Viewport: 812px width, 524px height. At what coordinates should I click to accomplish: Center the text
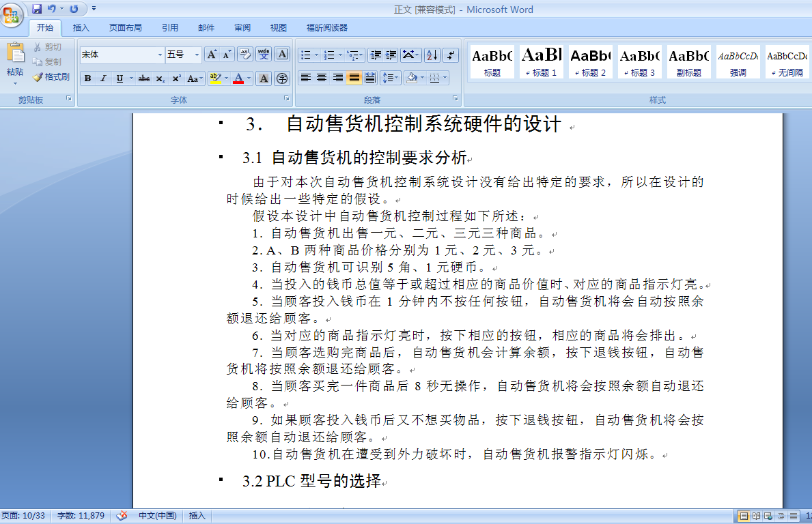point(322,78)
